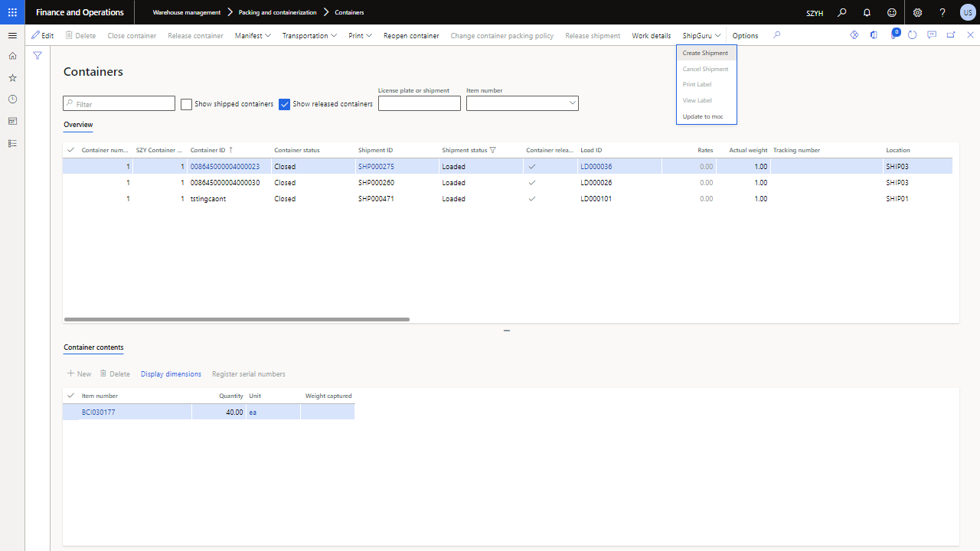Open the page in a new window
The width and height of the screenshot is (980, 551).
[x=951, y=35]
